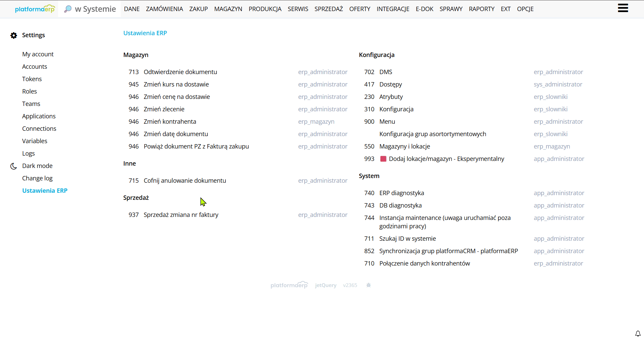
Task: Open Sprzedaż zmiana nr faktury
Action: click(x=181, y=215)
